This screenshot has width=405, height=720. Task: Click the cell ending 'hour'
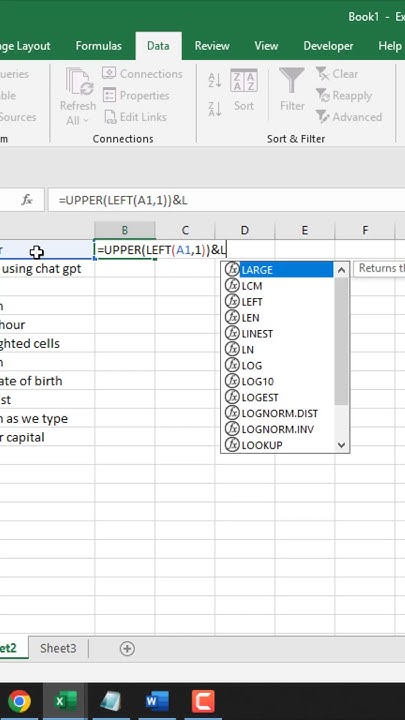point(47,325)
